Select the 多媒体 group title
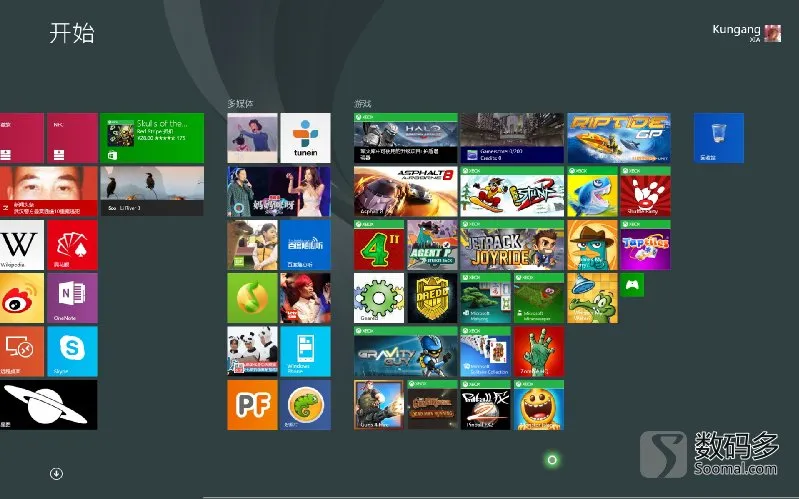 coord(240,103)
